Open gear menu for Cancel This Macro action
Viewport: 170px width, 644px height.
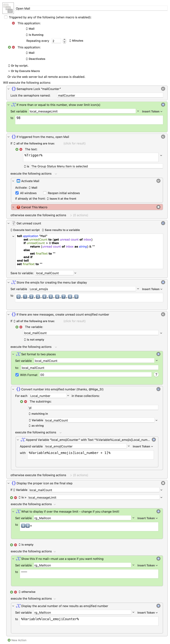158,207
